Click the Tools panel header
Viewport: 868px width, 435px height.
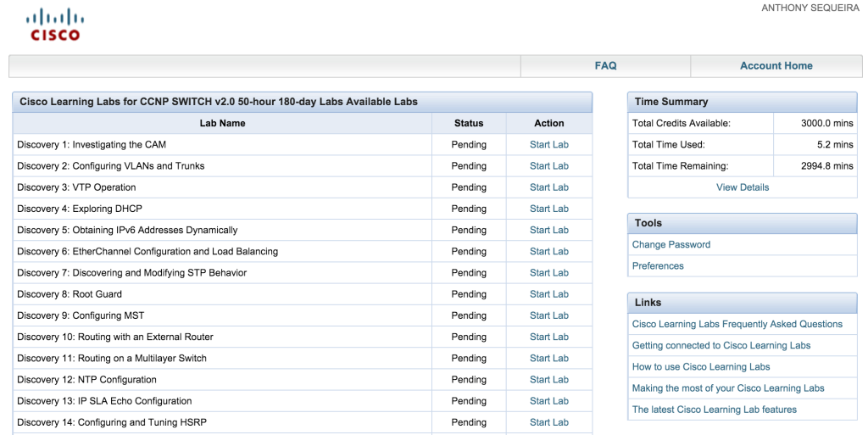point(743,223)
